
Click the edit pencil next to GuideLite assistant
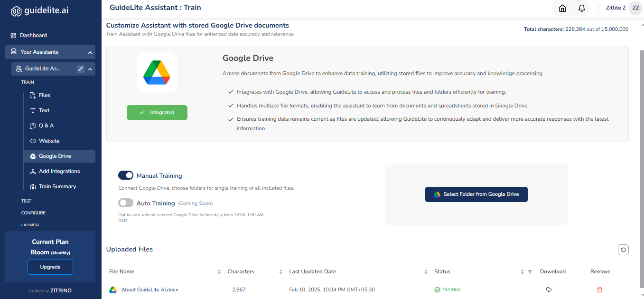pos(81,69)
